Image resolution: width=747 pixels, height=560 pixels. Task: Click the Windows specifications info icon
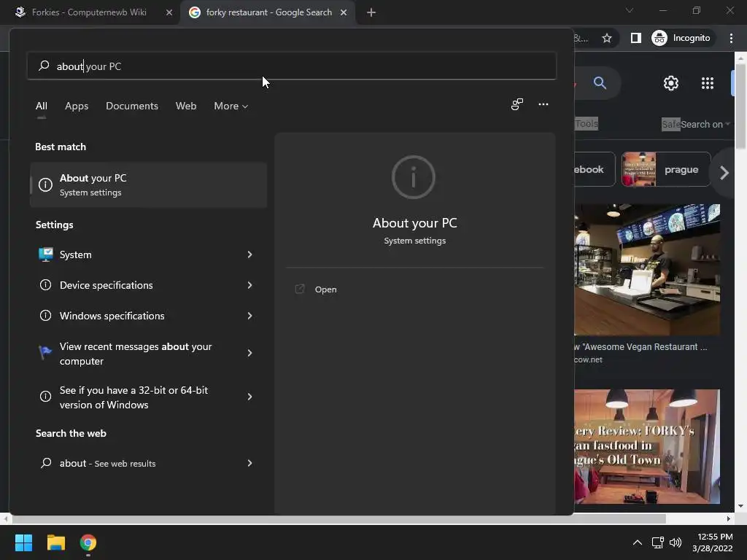pyautogui.click(x=45, y=316)
